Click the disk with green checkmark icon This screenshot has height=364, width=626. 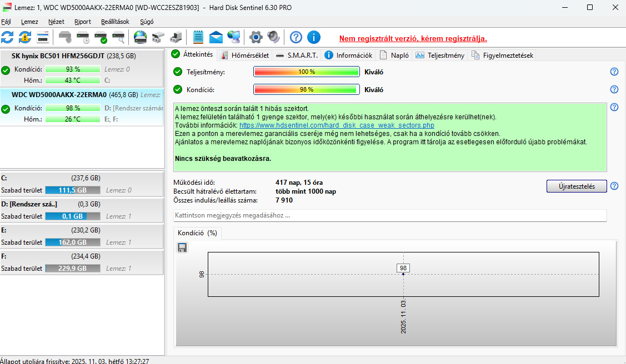tap(101, 38)
